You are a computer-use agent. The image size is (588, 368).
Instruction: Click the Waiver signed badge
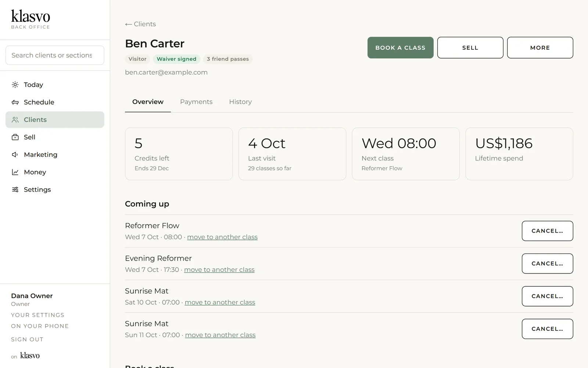pyautogui.click(x=176, y=59)
